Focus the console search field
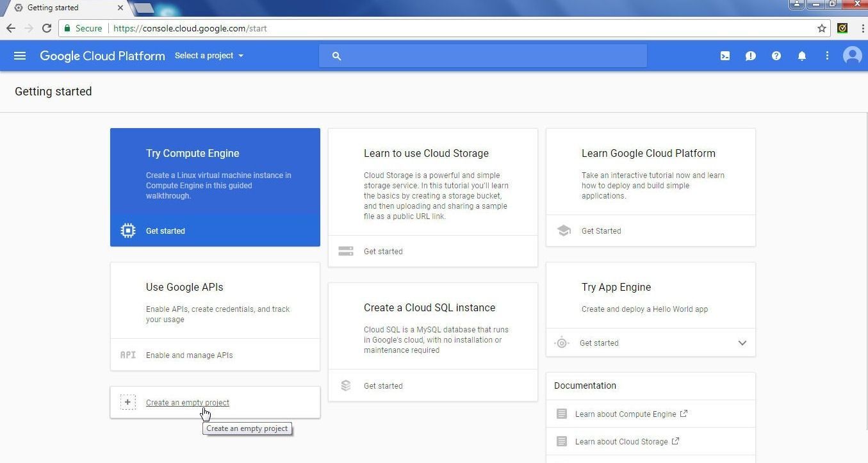This screenshot has height=463, width=868. coord(483,56)
